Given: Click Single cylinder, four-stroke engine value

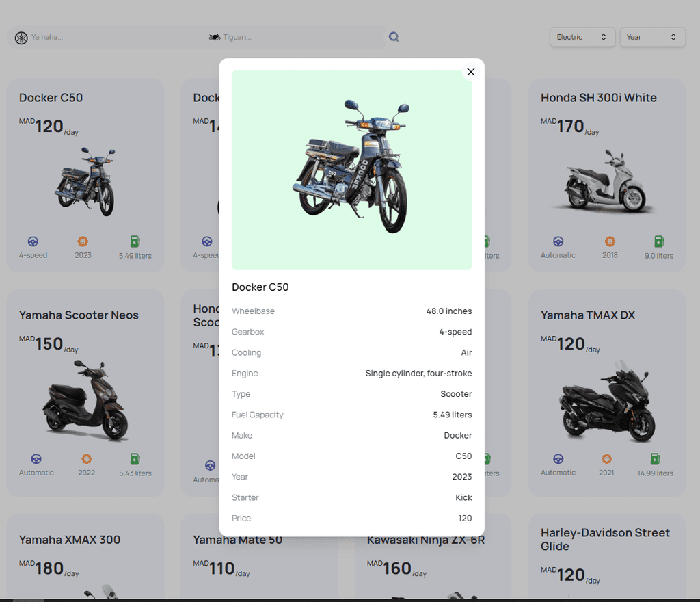Looking at the screenshot, I should pos(418,374).
